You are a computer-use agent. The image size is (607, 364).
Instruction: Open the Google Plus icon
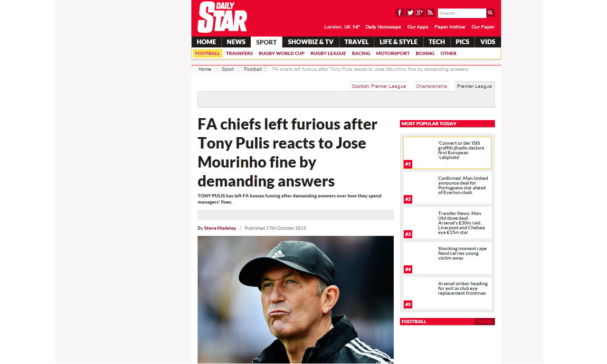coord(420,13)
